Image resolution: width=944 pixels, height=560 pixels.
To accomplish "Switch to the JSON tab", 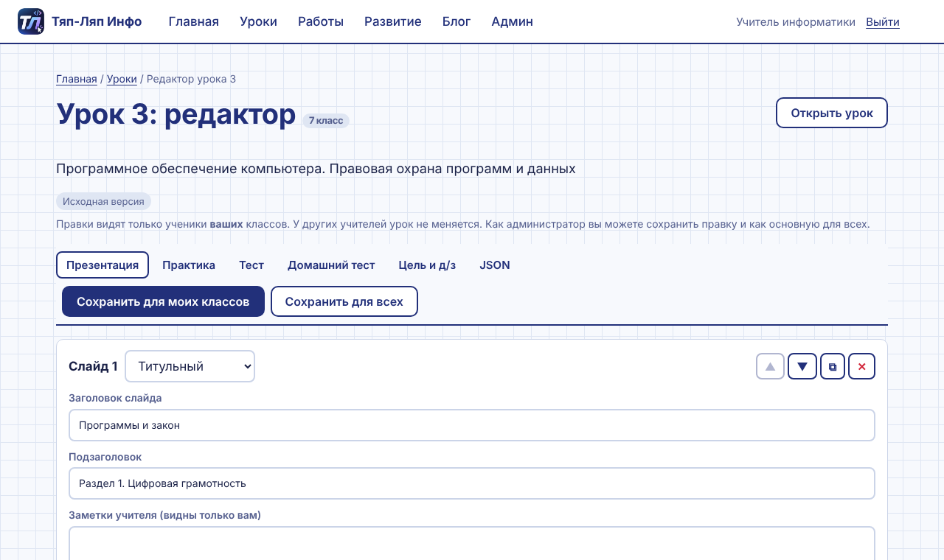I will coord(495,265).
